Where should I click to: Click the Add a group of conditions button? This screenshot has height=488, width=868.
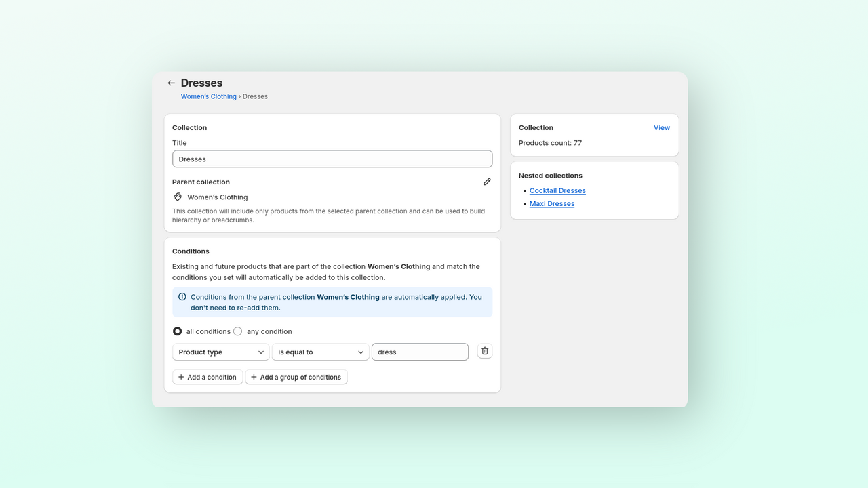coord(296,377)
